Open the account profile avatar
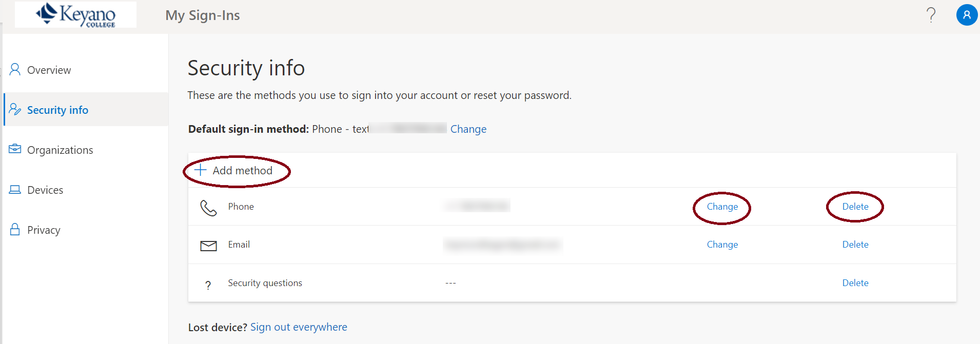The image size is (980, 344). pyautogui.click(x=966, y=15)
